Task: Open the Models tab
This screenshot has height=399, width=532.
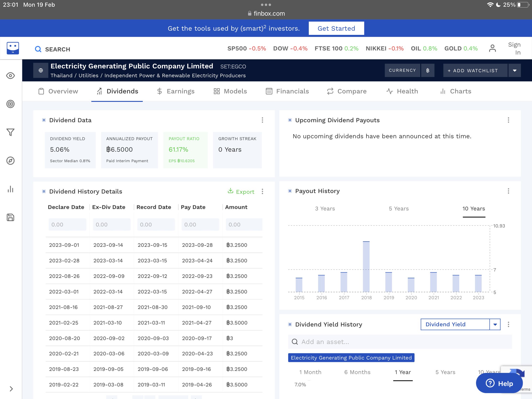Action: (230, 91)
